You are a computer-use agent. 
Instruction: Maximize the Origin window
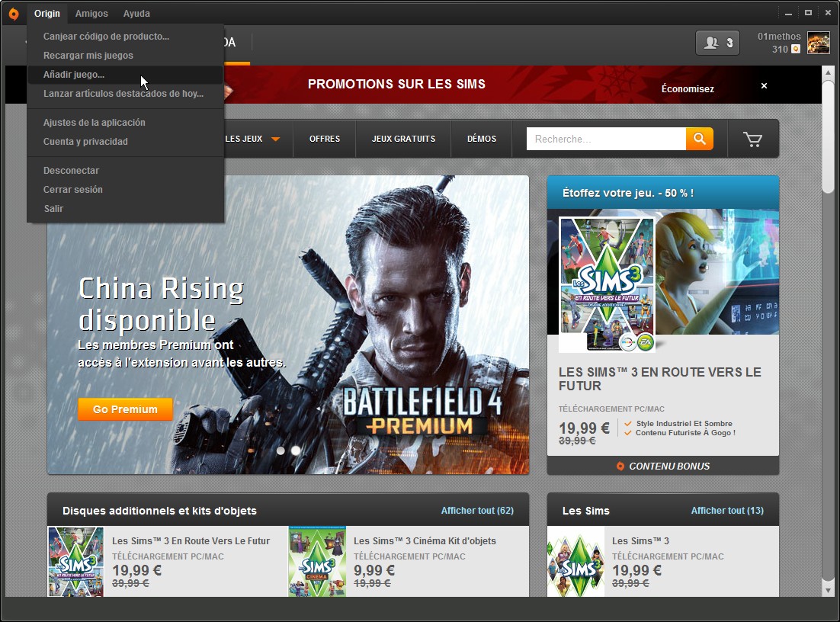808,12
